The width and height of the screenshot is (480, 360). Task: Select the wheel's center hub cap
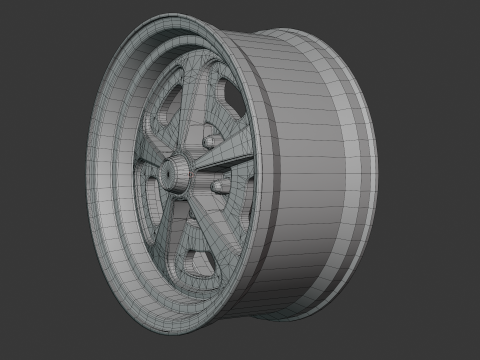pyautogui.click(x=176, y=174)
